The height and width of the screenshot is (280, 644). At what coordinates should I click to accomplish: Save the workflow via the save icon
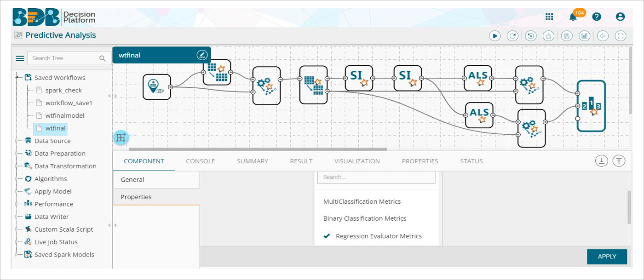(x=567, y=35)
